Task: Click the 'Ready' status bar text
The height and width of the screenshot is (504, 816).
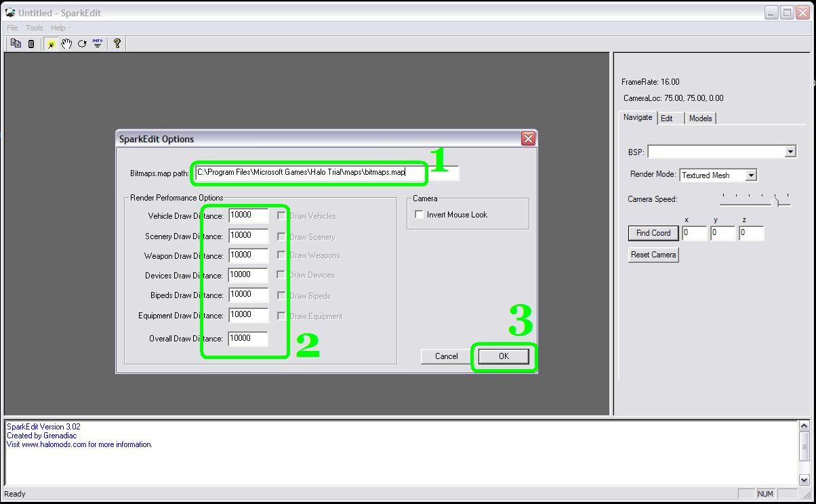Action: pos(15,494)
